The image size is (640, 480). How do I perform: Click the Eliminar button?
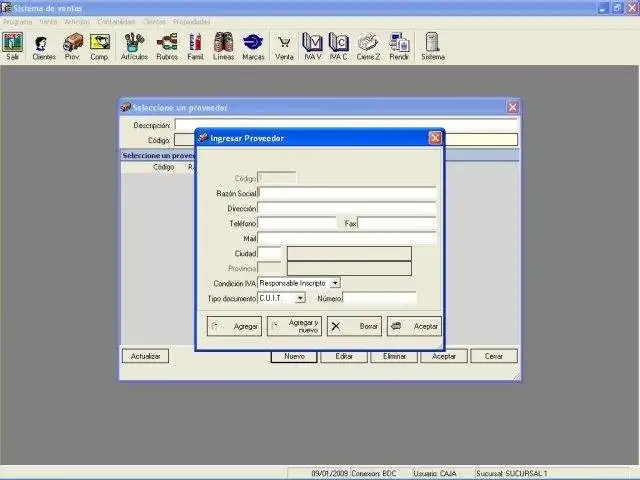point(394,356)
